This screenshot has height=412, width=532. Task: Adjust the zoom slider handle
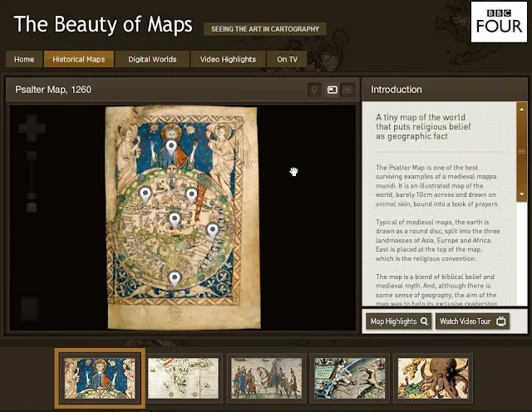(32, 196)
